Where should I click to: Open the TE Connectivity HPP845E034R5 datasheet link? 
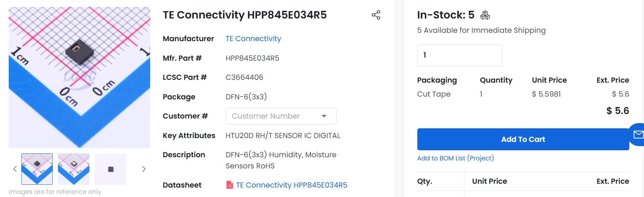click(x=292, y=185)
